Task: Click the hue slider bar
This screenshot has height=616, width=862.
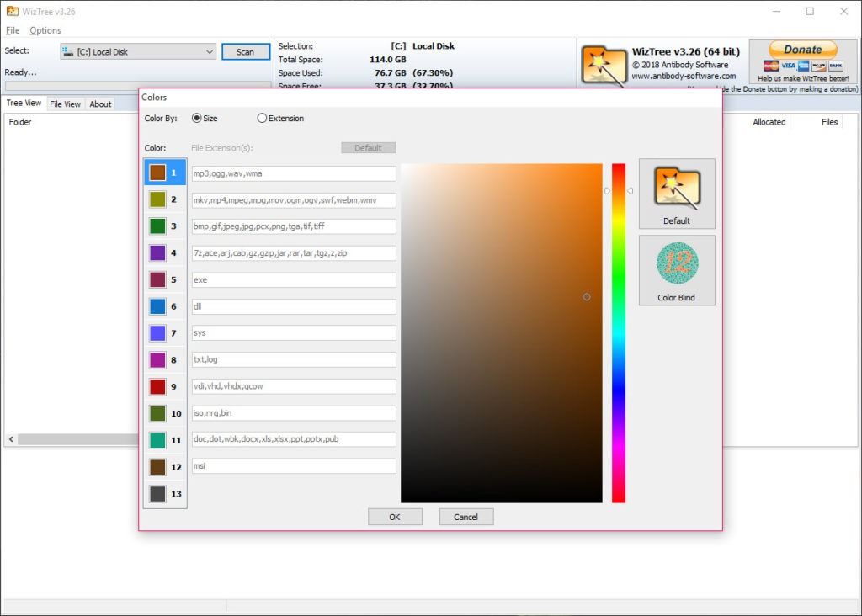Action: (x=619, y=333)
